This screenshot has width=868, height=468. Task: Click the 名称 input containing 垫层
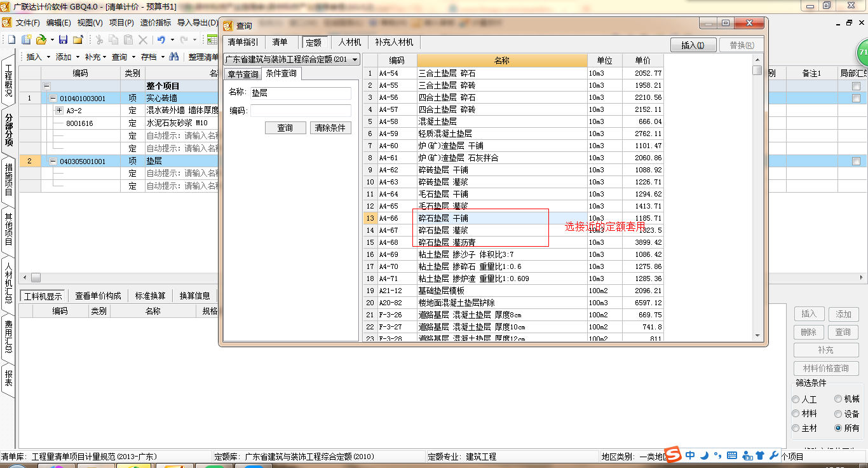click(301, 93)
